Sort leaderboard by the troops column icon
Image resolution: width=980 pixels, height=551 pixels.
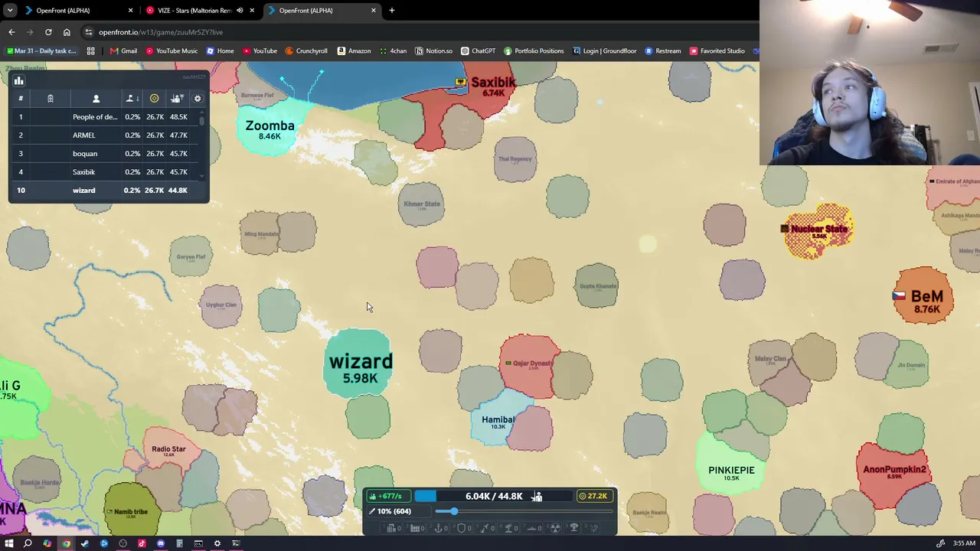(177, 98)
